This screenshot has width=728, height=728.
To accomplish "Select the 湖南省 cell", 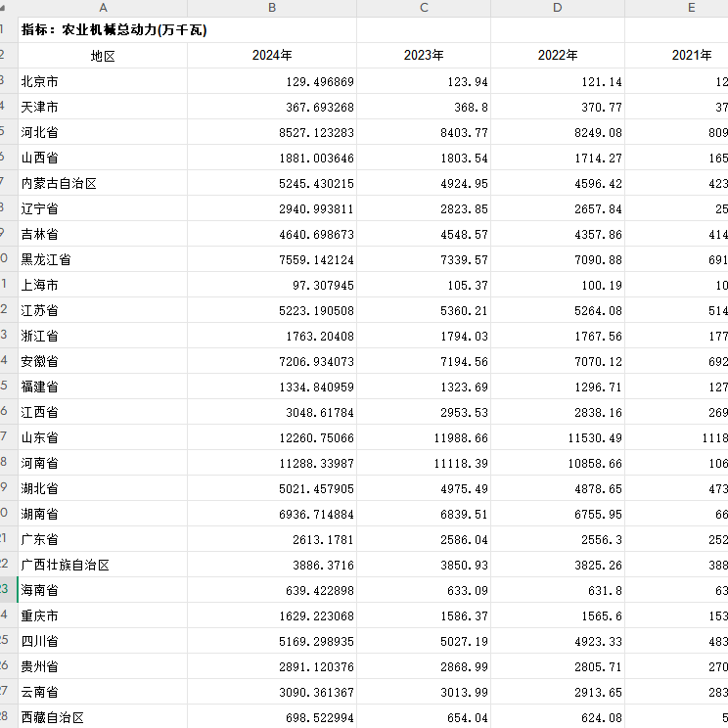I will coord(103,514).
